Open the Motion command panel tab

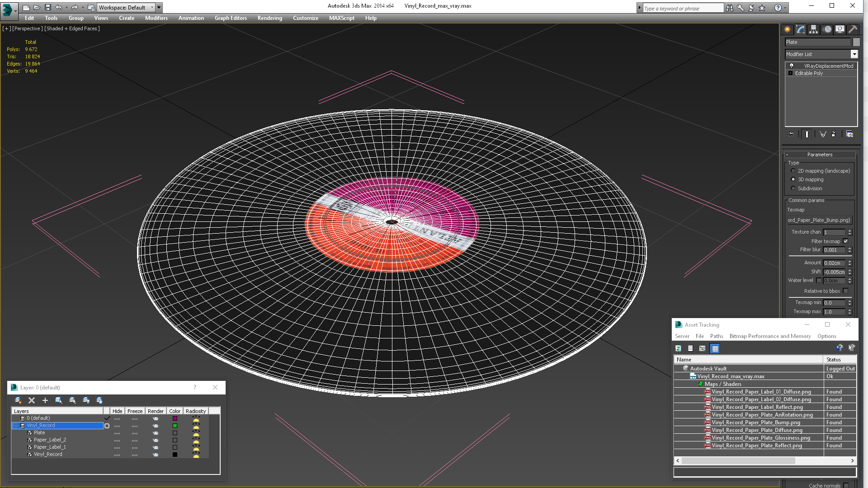(827, 29)
